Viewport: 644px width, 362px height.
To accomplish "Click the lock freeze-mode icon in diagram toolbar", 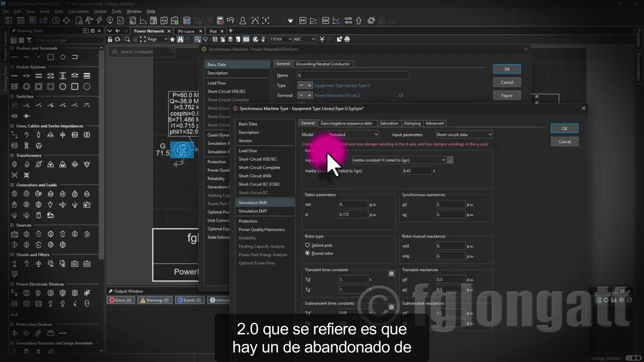I will click(x=110, y=39).
